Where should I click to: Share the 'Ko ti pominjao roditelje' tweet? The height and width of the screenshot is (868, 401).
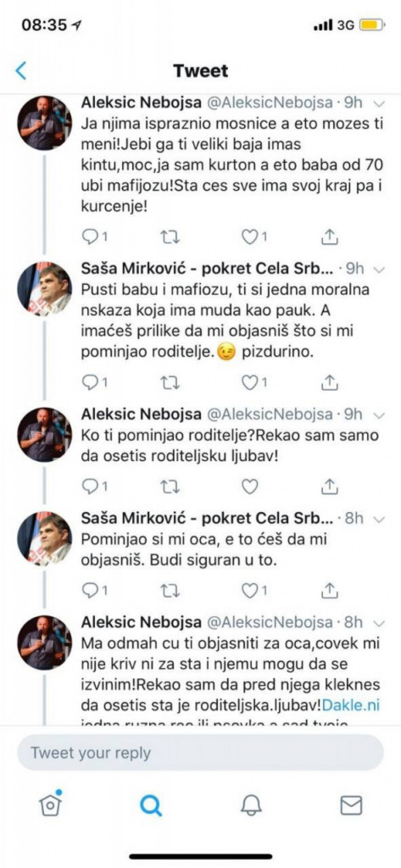tap(329, 487)
